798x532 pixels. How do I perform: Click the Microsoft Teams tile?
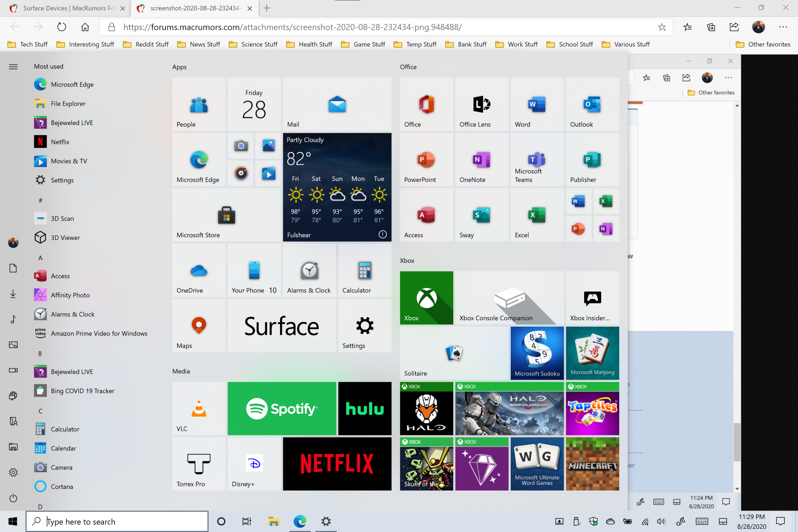[x=537, y=160]
